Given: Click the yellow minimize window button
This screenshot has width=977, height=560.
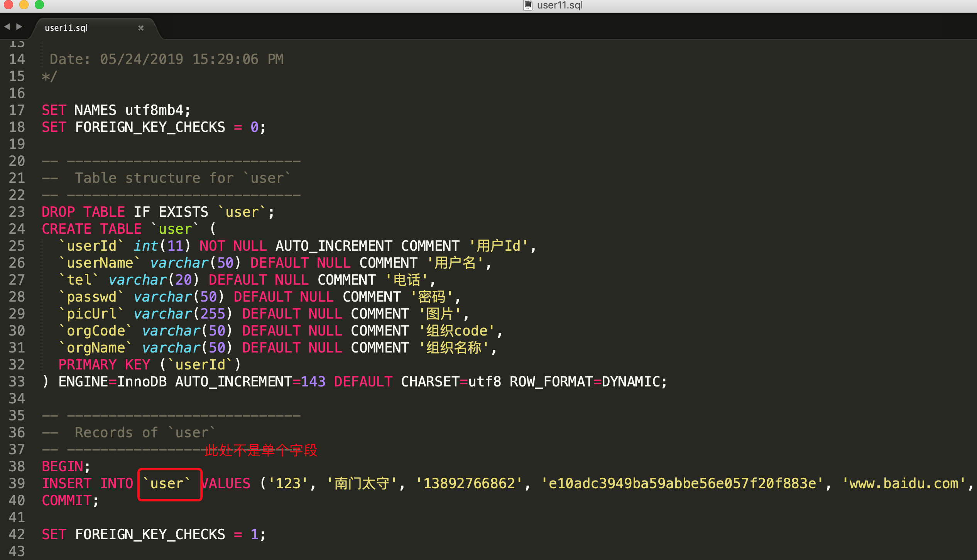Looking at the screenshot, I should click(x=24, y=5).
